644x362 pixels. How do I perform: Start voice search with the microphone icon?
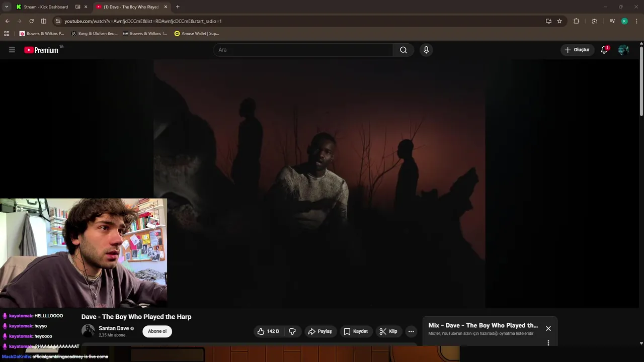point(426,50)
